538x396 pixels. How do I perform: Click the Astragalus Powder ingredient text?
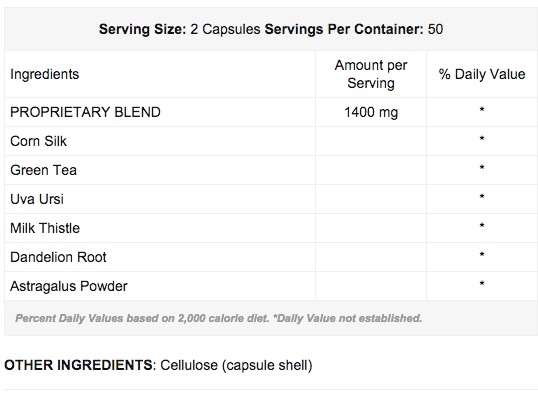69,286
